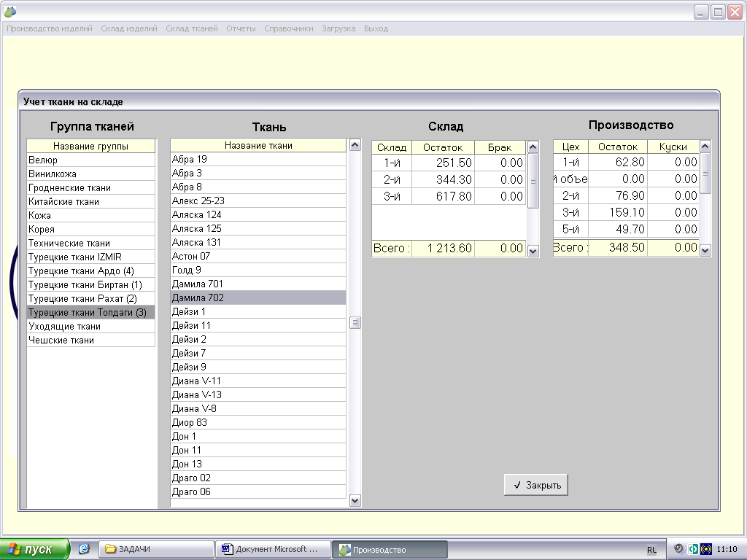
Task: Select fabric Дон 13
Action: (x=258, y=464)
